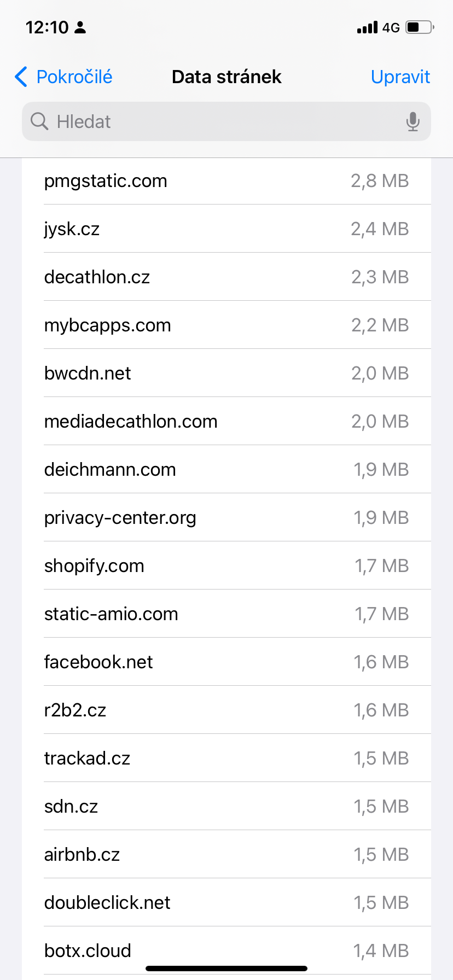Tap the back chevron arrow
453x980 pixels.
[x=21, y=77]
